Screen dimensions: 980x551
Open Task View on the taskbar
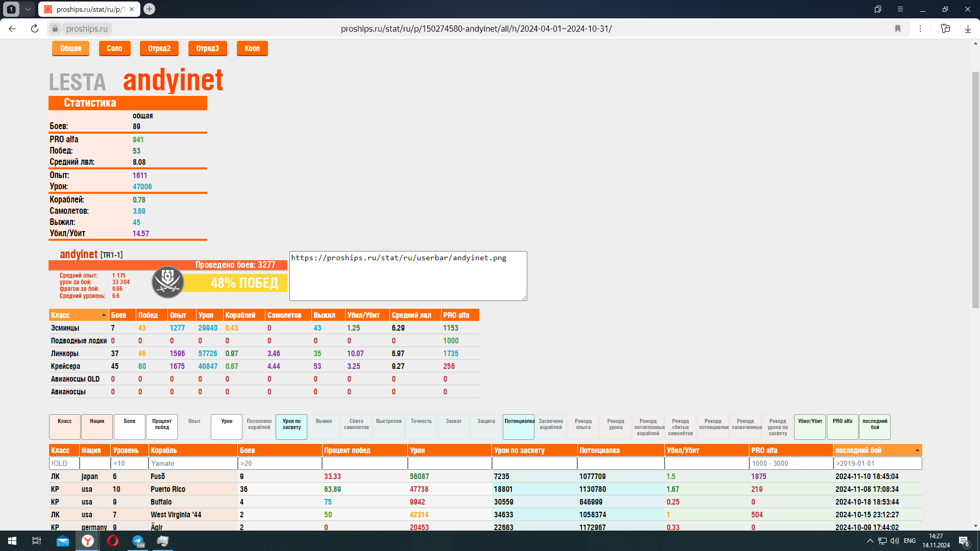coord(37,541)
